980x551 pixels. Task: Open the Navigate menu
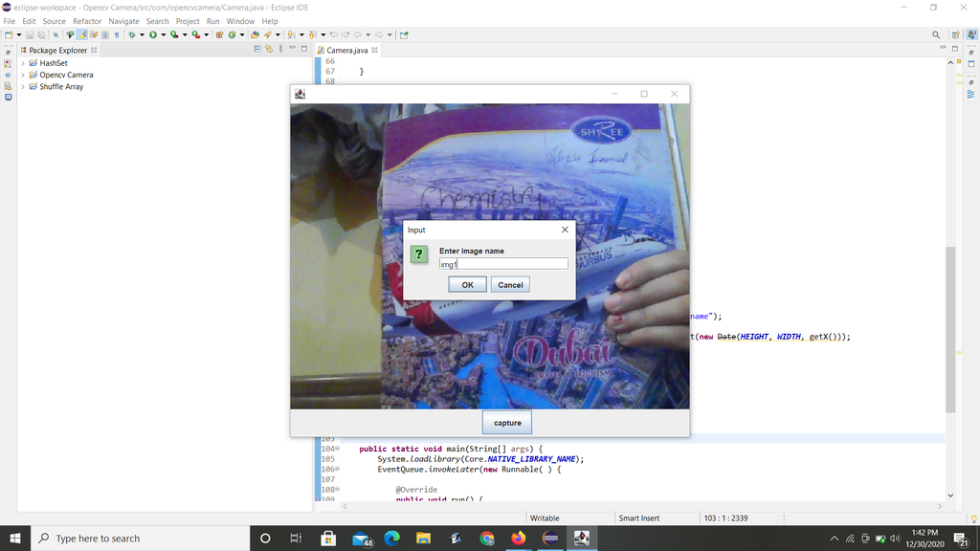tap(123, 21)
